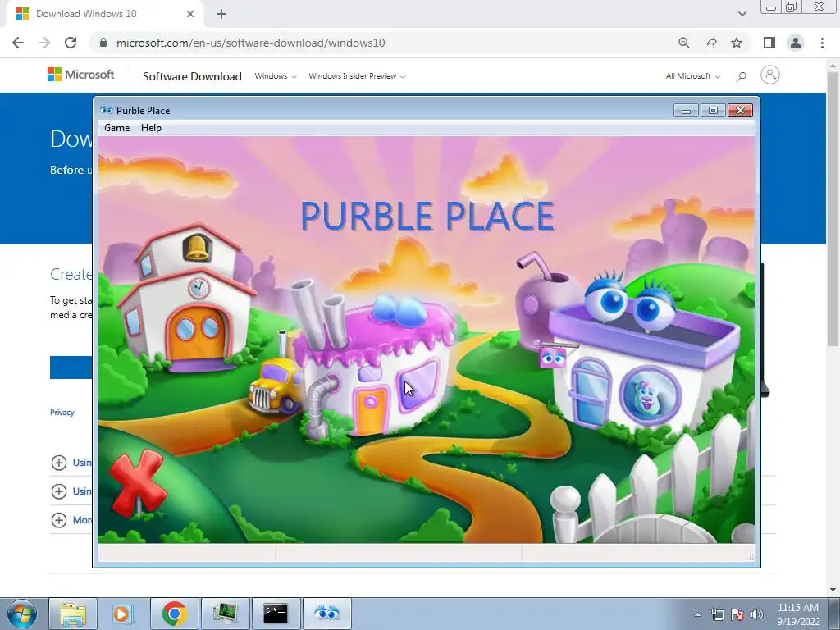Open the Software Download link
This screenshot has width=840, height=630.
[x=192, y=76]
